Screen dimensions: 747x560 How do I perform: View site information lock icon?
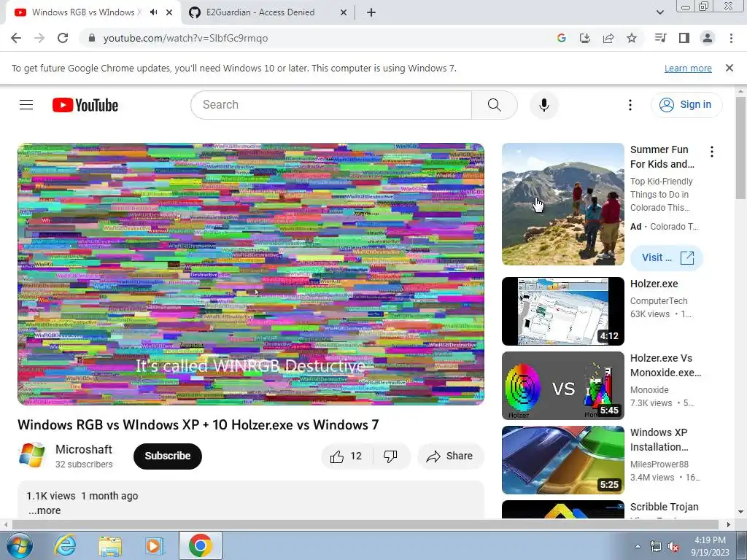[92, 38]
